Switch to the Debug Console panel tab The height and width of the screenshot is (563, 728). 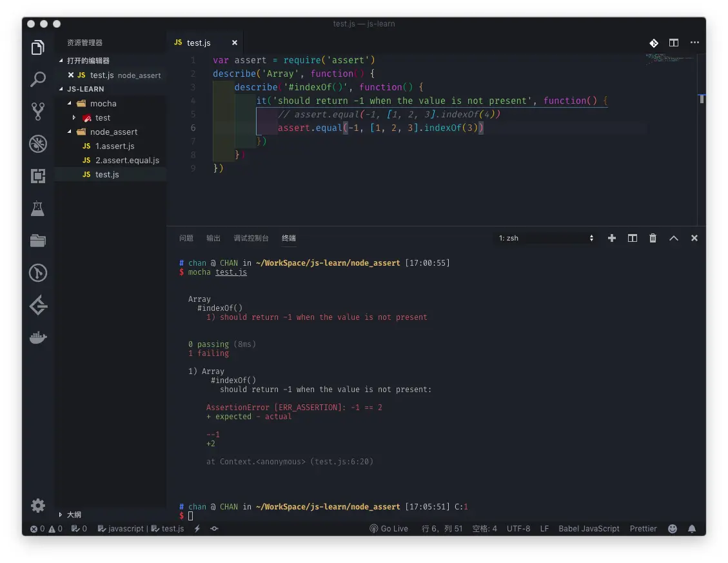(x=251, y=238)
